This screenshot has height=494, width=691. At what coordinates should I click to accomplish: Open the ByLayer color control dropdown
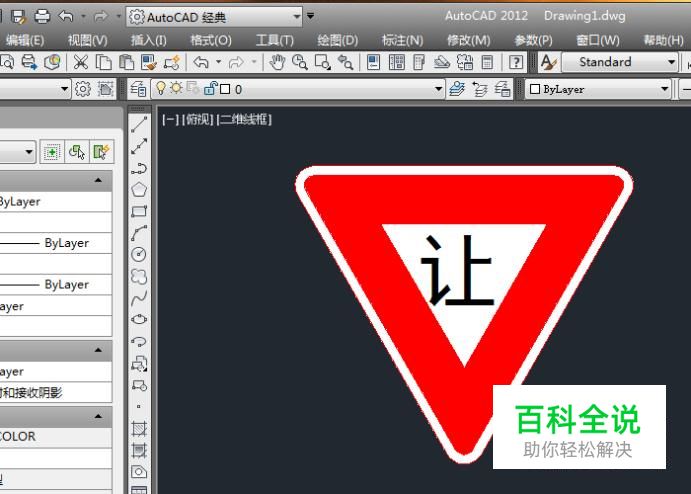point(665,89)
